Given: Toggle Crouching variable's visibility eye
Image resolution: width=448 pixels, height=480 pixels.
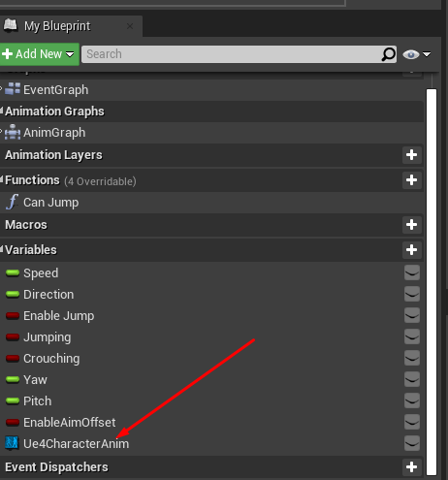Looking at the screenshot, I should pos(412,358).
